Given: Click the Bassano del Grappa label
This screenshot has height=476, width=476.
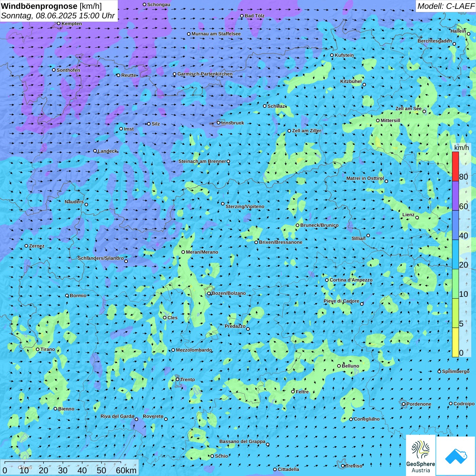Looking at the screenshot, I should coord(242,441).
